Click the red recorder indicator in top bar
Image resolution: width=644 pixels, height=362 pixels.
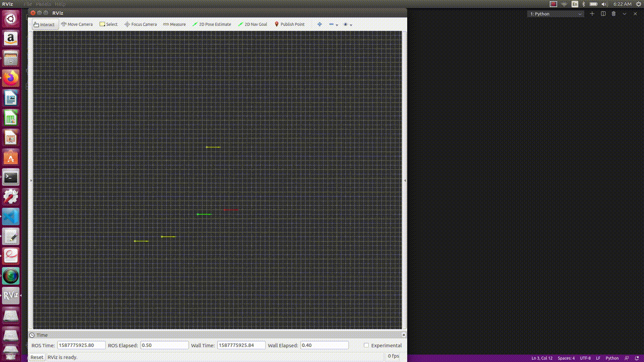tap(553, 4)
